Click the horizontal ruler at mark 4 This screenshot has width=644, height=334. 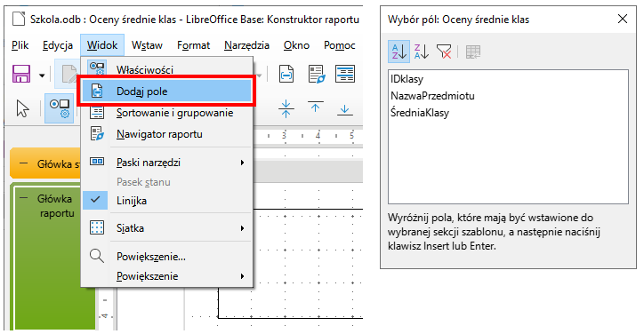tap(318, 135)
